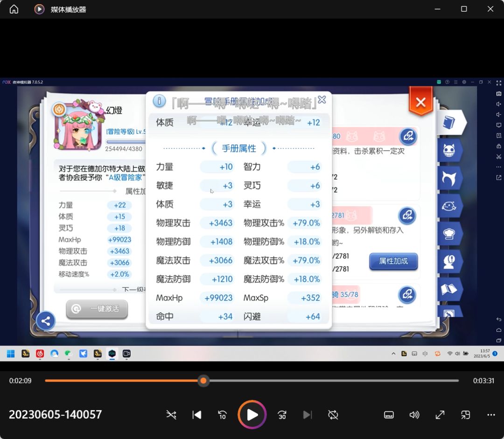Screen dimensions: 504x439
Task: Grab the orange seek bar handle
Action: (x=203, y=381)
